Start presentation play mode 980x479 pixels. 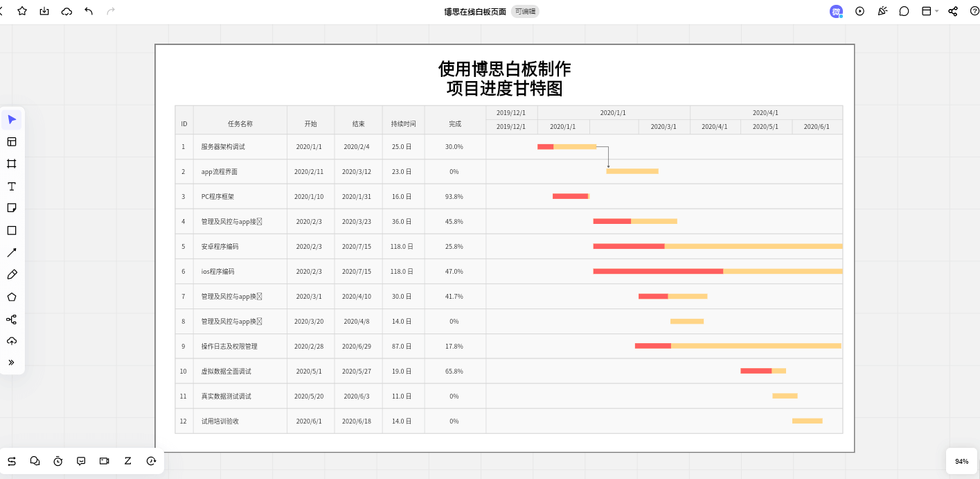tap(860, 11)
